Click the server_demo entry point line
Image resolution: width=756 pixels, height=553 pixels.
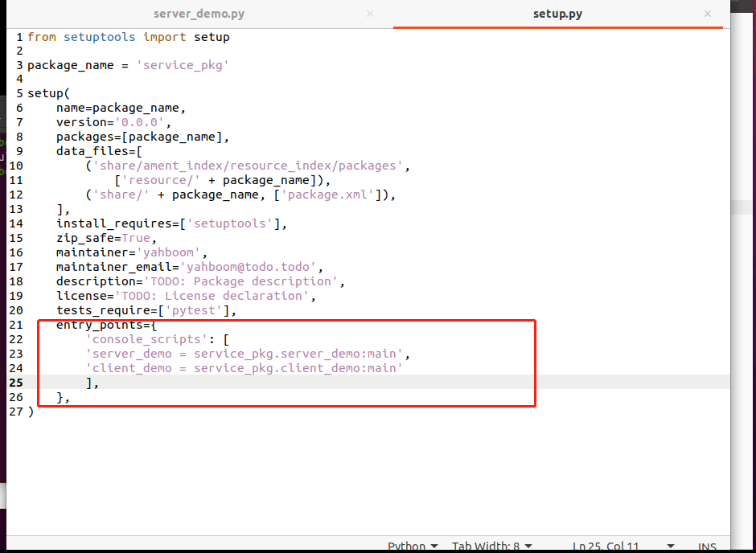(249, 354)
